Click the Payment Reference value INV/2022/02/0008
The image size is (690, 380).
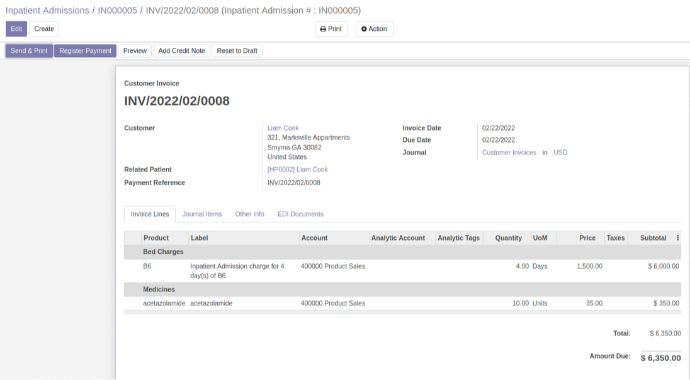point(294,183)
